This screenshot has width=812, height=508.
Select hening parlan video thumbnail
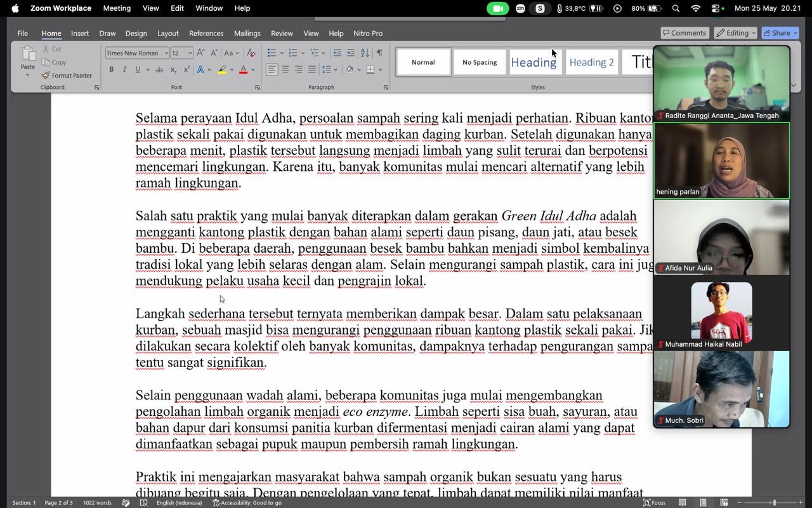[722, 161]
